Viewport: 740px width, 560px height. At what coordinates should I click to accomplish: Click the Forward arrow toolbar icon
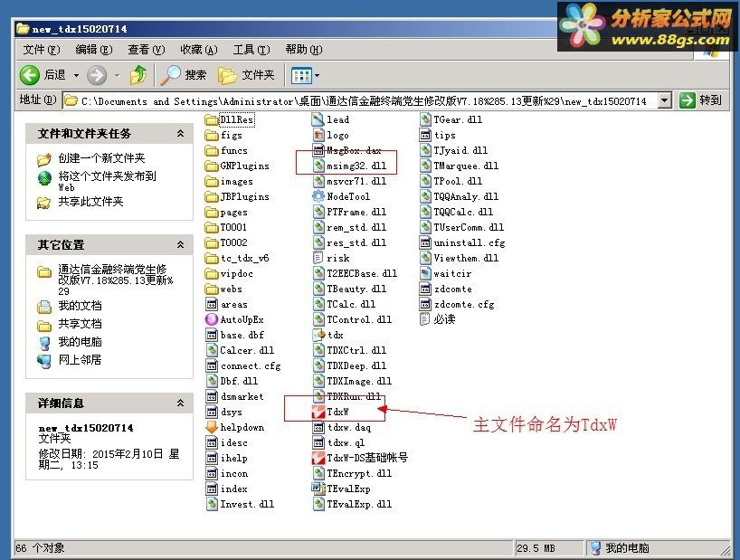[x=97, y=75]
